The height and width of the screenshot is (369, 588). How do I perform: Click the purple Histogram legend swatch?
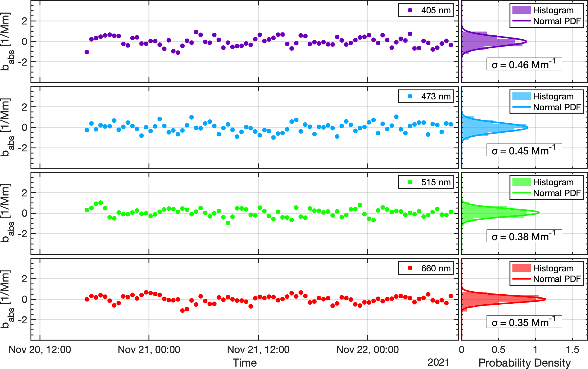tap(521, 10)
